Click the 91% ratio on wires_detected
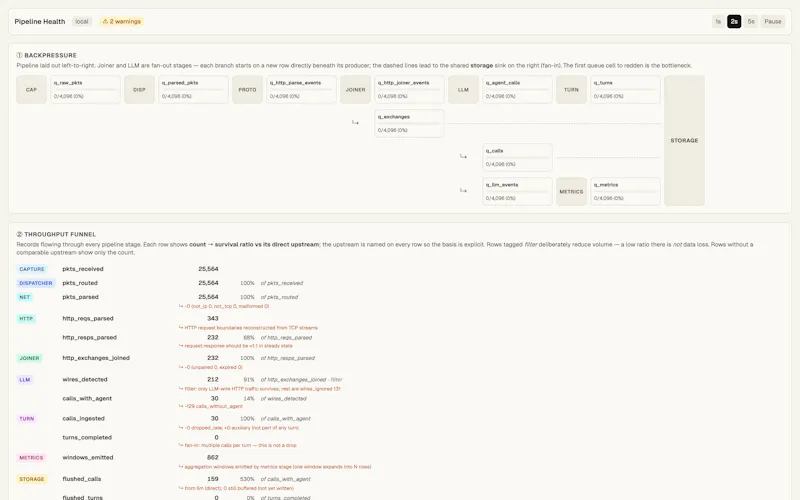This screenshot has height=500, width=800. pyautogui.click(x=248, y=380)
